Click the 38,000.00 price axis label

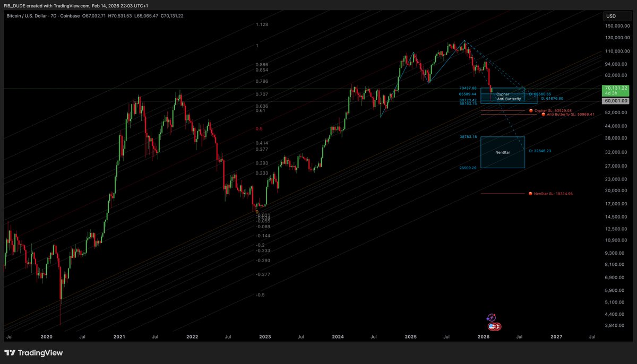616,138
